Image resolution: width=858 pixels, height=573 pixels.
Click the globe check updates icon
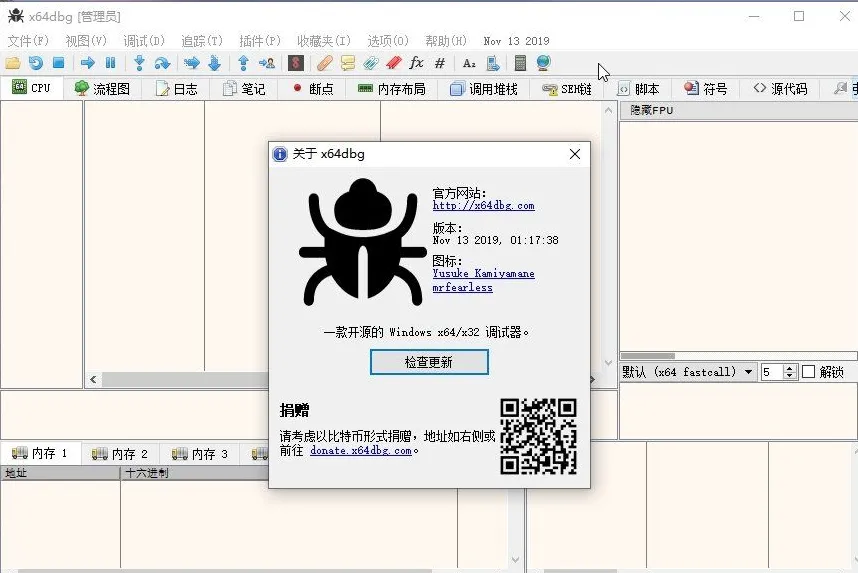(543, 63)
